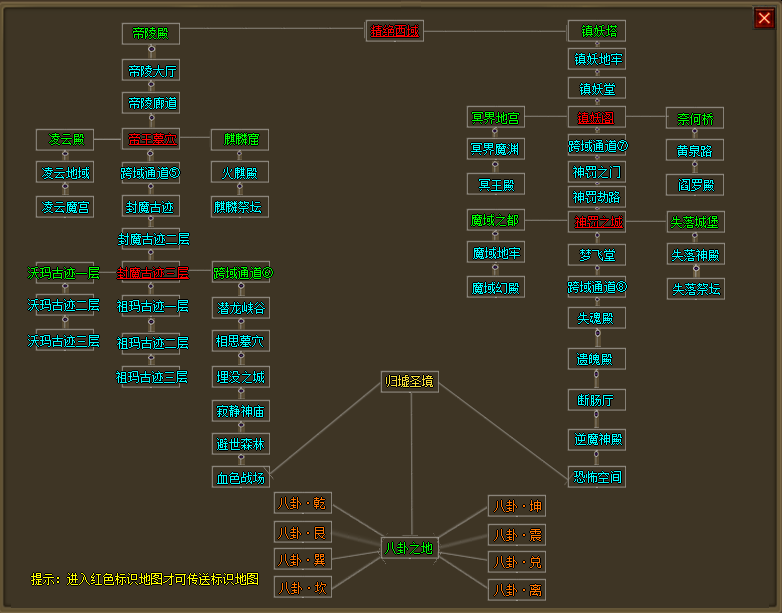This screenshot has width=782, height=613.
Task: Pick the 八卦·乾 node
Action: 301,504
